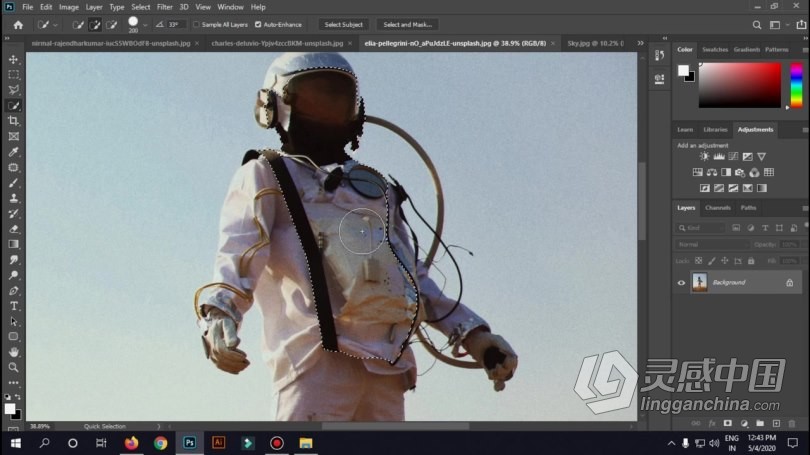Viewport: 810px width, 455px height.
Task: Toggle Auto-Enhance checkbox
Action: 258,24
